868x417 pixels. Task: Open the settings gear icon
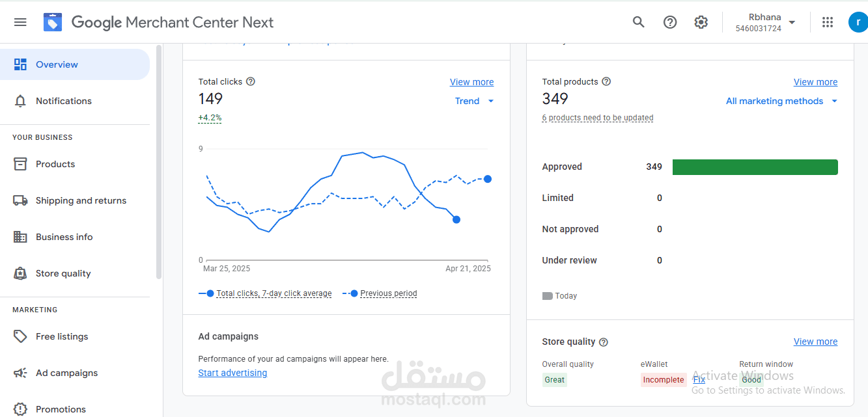click(x=701, y=22)
